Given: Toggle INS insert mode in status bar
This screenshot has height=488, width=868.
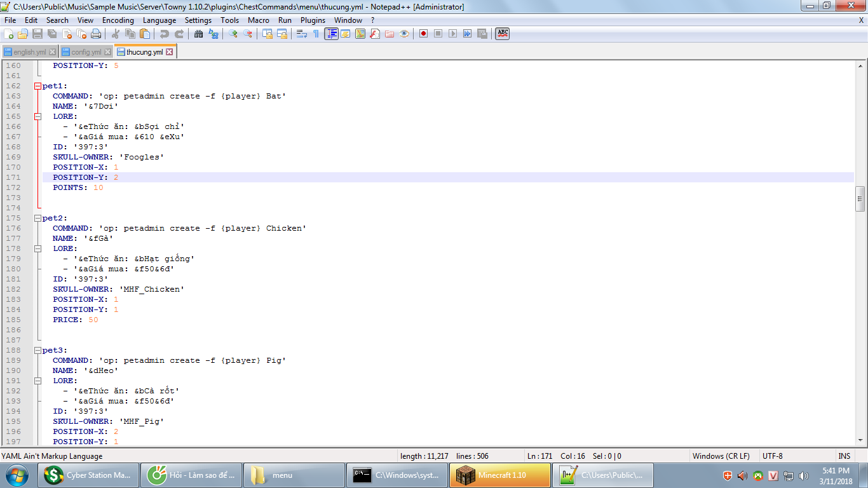Looking at the screenshot, I should [844, 456].
